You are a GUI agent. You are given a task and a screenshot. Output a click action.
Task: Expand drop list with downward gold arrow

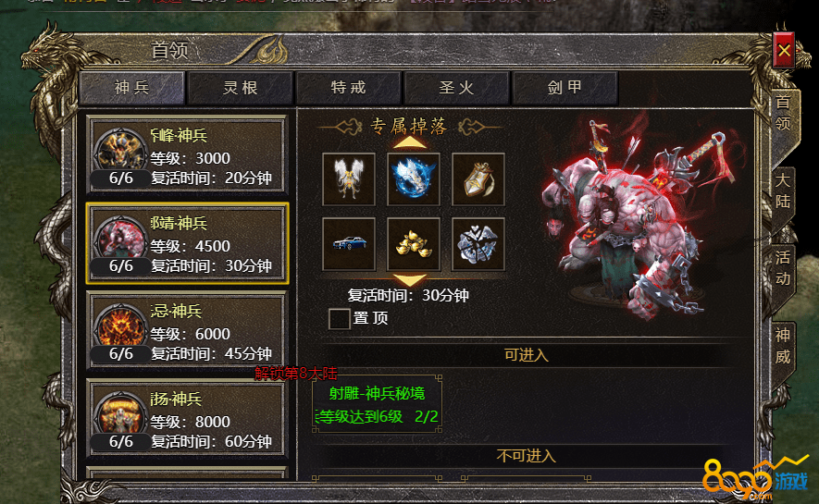click(x=409, y=279)
